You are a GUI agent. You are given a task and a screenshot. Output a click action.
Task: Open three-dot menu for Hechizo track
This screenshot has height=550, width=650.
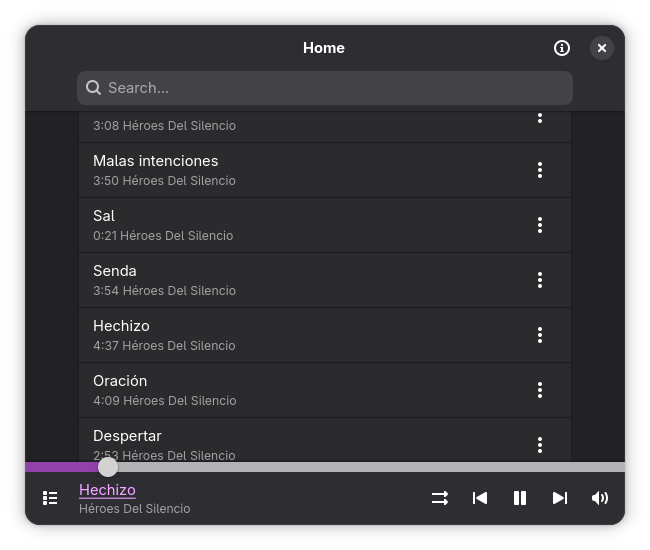coord(540,335)
